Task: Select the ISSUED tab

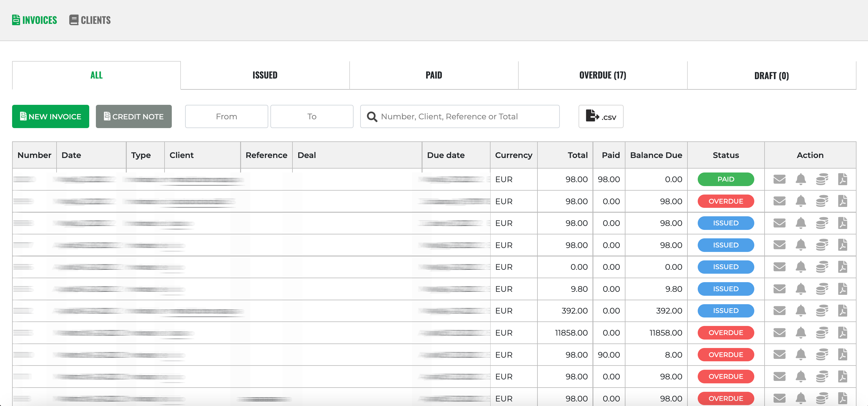Action: coord(265,75)
